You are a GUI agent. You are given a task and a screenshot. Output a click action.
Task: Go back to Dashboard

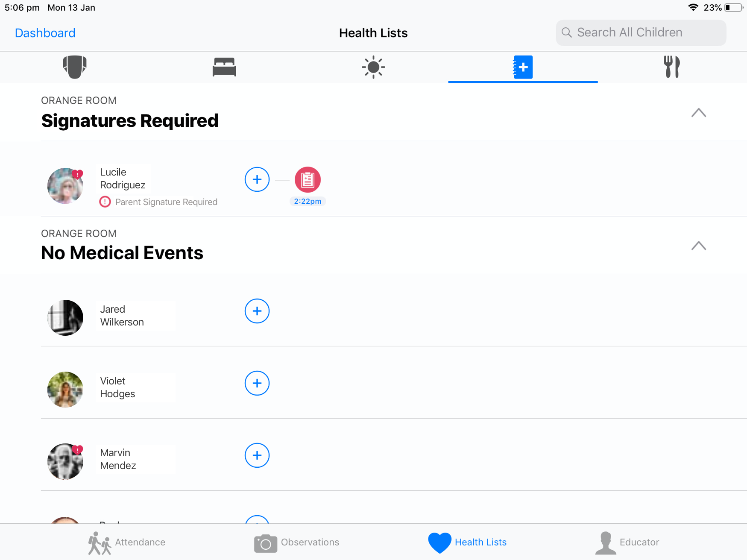(x=45, y=33)
